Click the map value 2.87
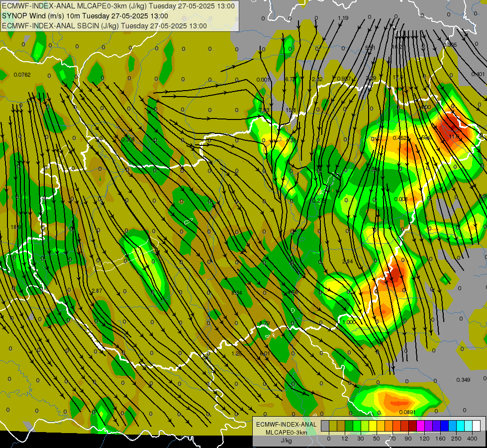This screenshot has width=487, height=448. click(x=97, y=291)
